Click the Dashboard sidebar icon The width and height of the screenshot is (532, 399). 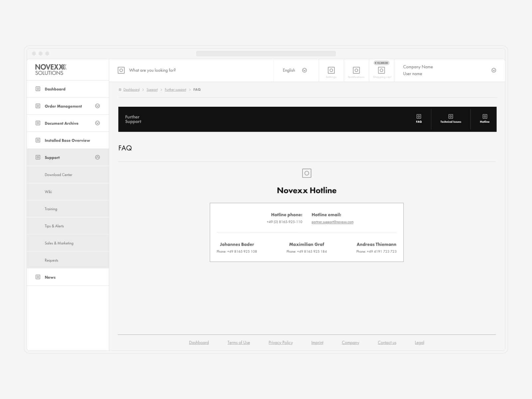point(38,89)
